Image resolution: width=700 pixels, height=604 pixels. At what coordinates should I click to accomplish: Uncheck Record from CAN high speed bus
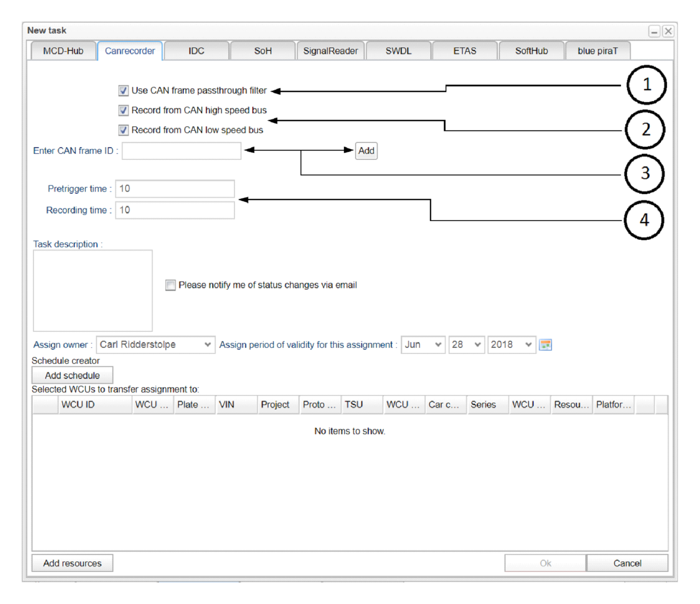click(x=123, y=110)
